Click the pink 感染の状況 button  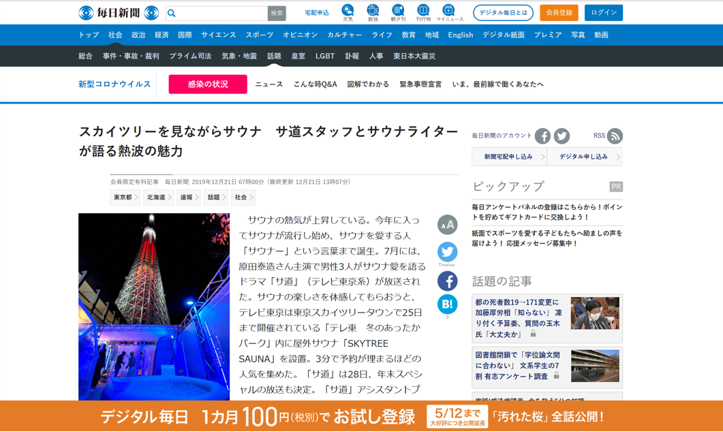207,84
